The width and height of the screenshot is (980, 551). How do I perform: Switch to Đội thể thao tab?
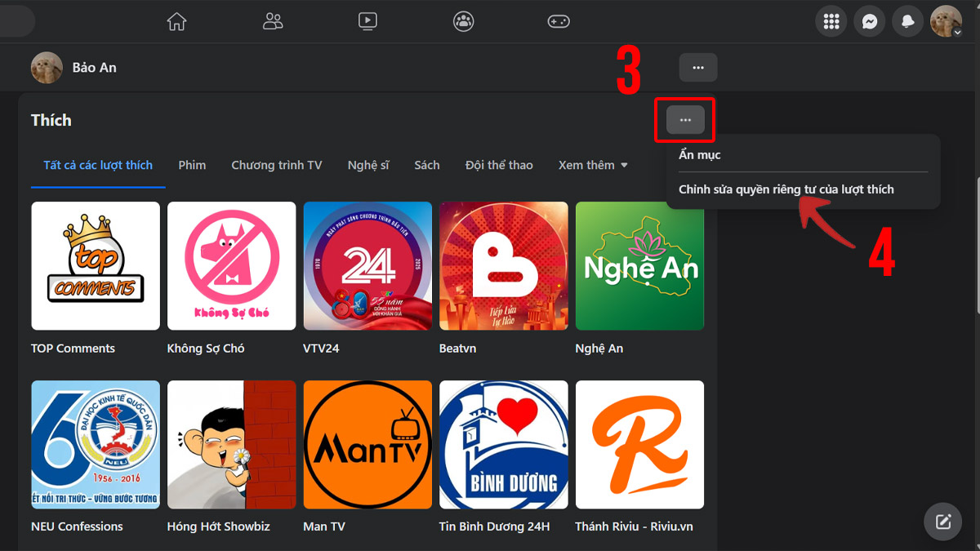[x=499, y=165]
